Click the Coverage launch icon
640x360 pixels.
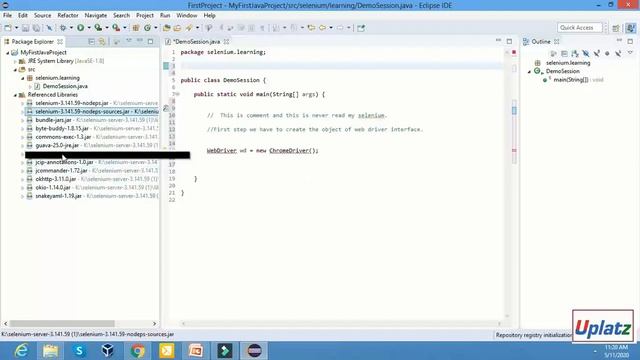point(98,28)
